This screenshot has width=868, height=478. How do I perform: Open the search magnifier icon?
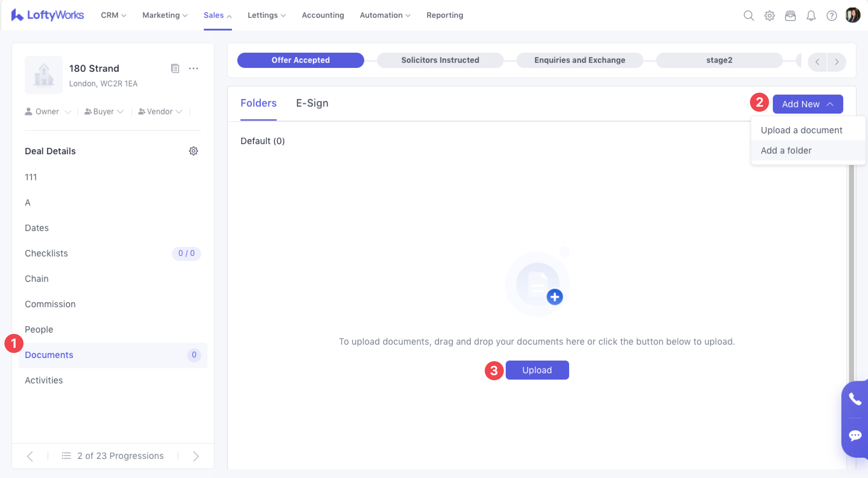pyautogui.click(x=748, y=16)
